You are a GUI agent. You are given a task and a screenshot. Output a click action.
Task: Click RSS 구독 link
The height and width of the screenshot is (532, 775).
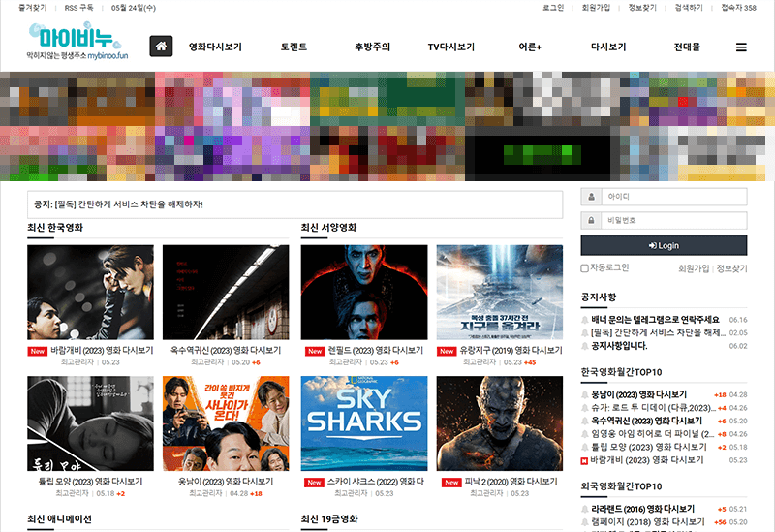(x=79, y=8)
